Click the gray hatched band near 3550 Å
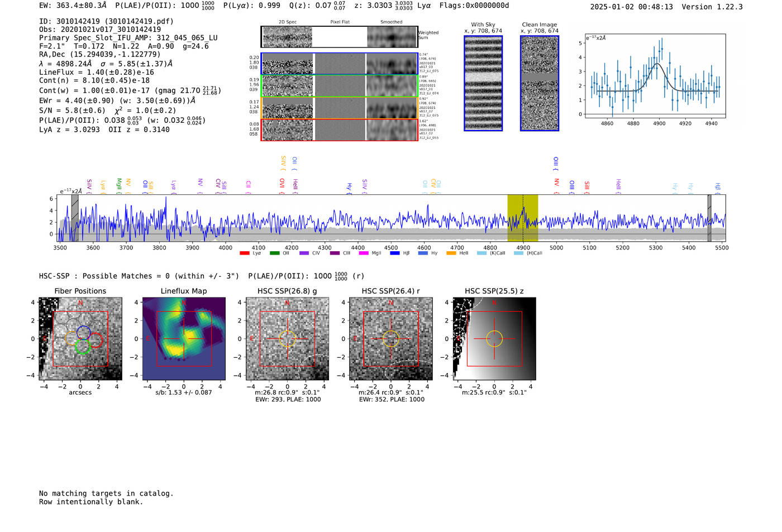Viewport: 782px width, 532px height. point(75,218)
